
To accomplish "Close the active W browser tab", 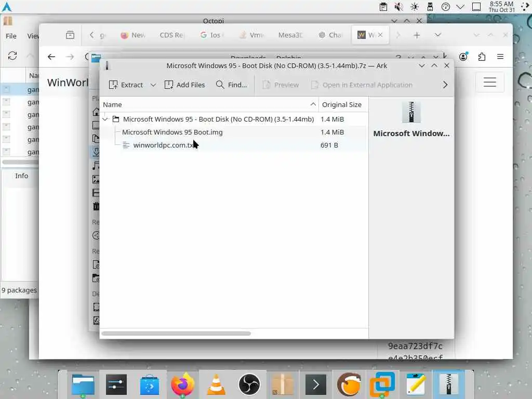I will point(380,35).
